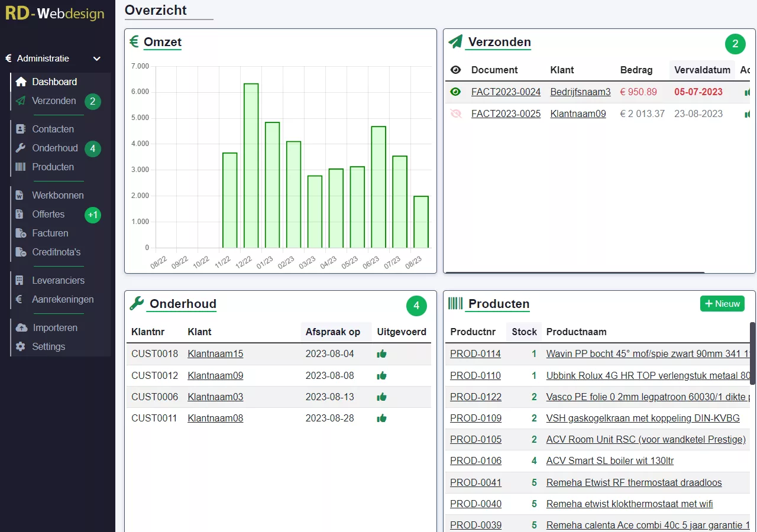Click the Onderhoud wrench icon in sidebar

pos(21,148)
